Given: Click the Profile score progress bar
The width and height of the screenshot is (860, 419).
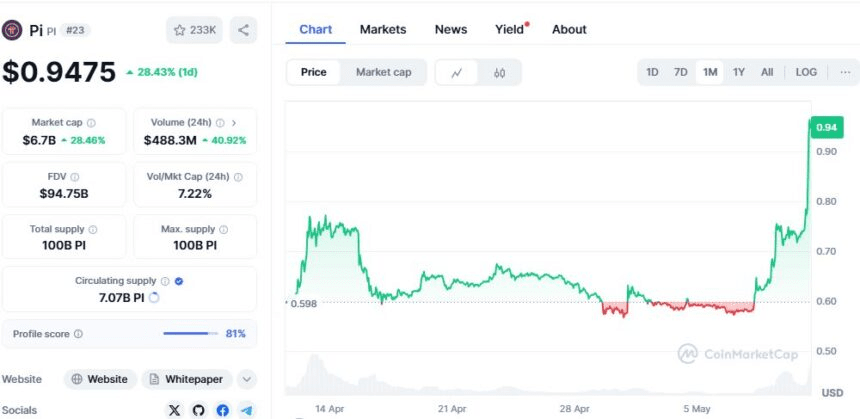Looking at the screenshot, I should click(190, 333).
